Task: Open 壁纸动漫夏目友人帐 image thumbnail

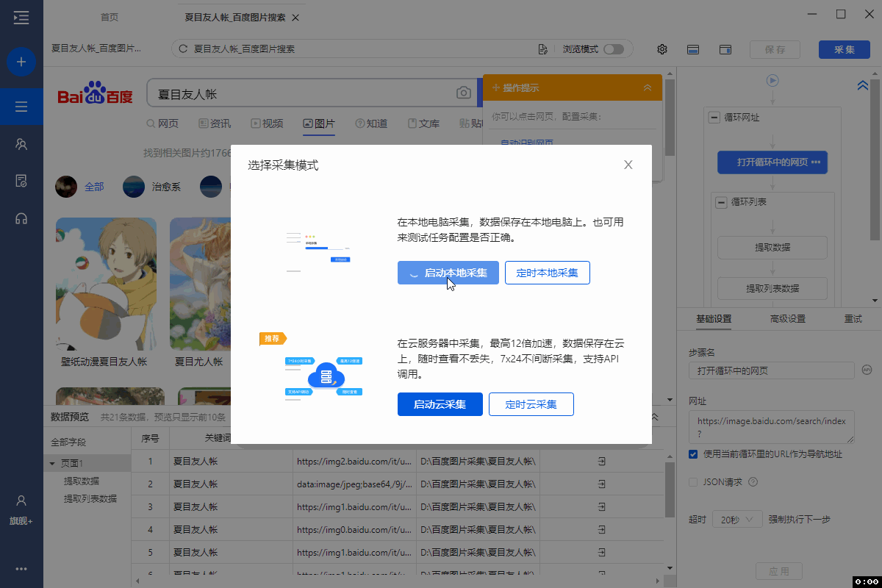Action: 107,284
